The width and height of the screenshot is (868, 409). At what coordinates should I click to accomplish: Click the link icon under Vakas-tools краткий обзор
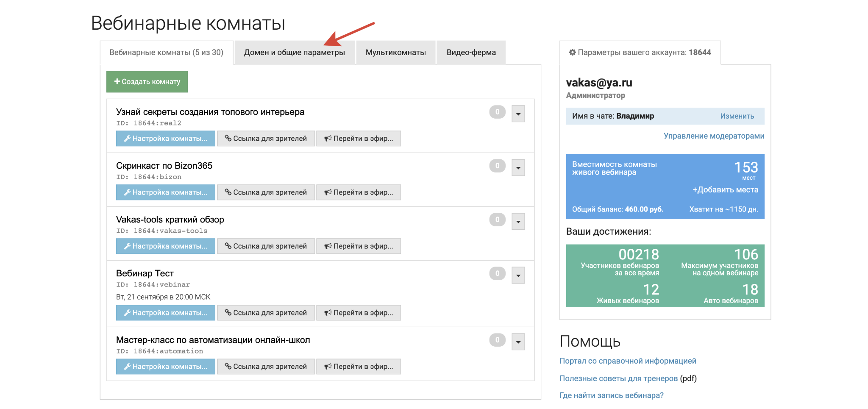229,246
